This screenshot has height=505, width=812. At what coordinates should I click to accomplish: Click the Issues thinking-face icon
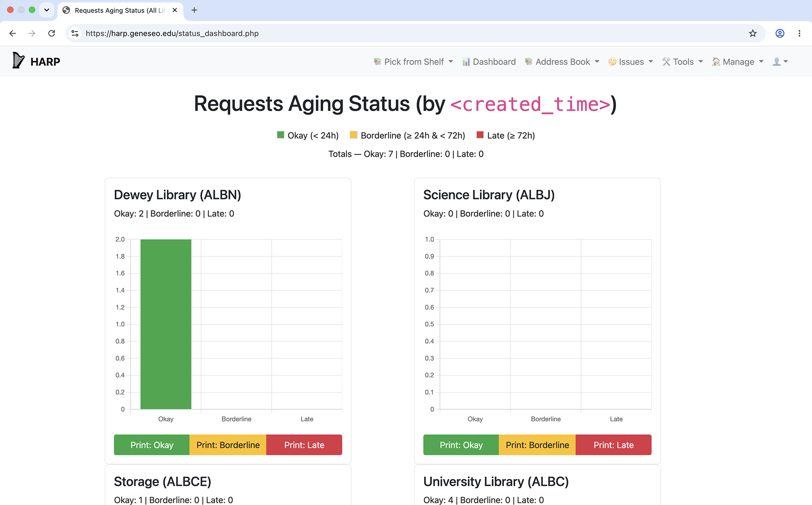tap(612, 62)
